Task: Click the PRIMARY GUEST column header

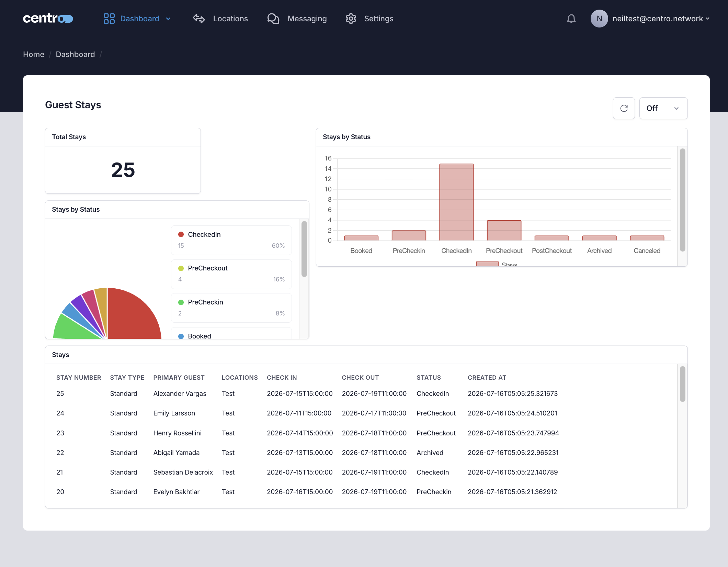Action: [179, 378]
